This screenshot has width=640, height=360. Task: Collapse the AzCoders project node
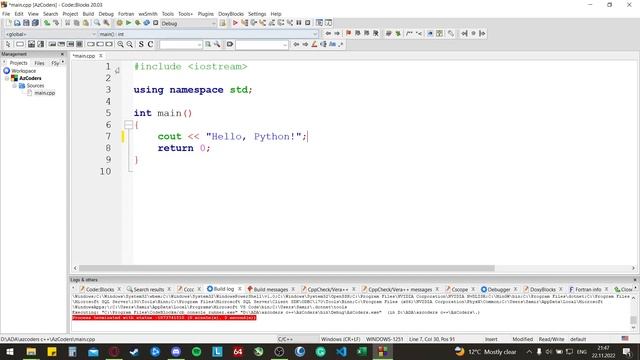(x=7, y=78)
